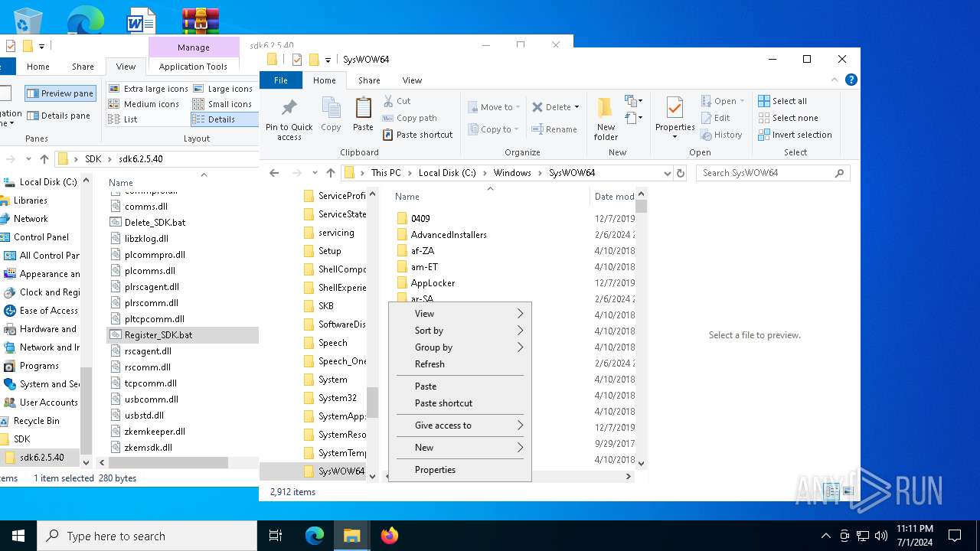Click Paste shortcut in the ribbon
This screenshot has width=980, height=551.
click(x=417, y=135)
